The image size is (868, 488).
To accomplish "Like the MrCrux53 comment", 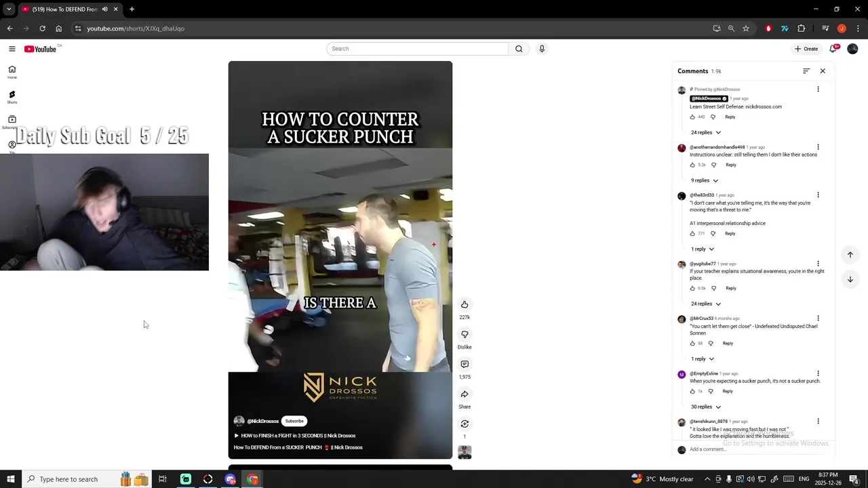I will pyautogui.click(x=692, y=344).
